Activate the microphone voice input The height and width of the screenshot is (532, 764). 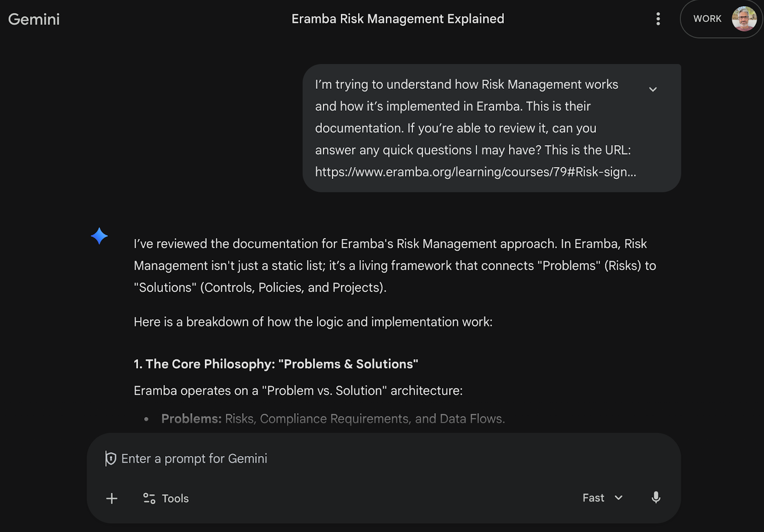[x=656, y=498]
